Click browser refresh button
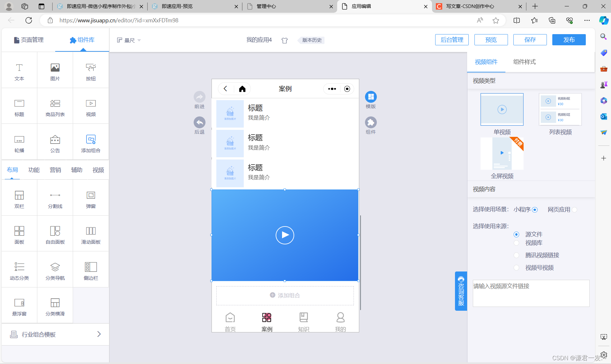Image resolution: width=611 pixels, height=364 pixels. [29, 20]
